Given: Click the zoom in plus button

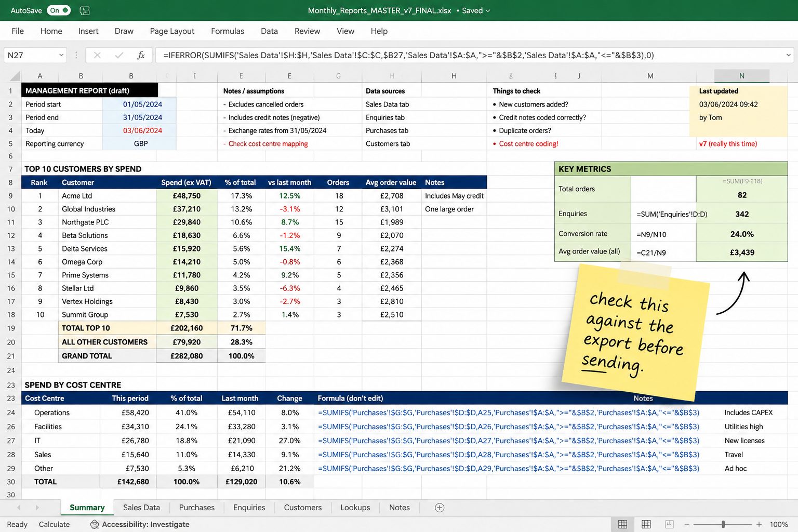Looking at the screenshot, I should click(759, 524).
